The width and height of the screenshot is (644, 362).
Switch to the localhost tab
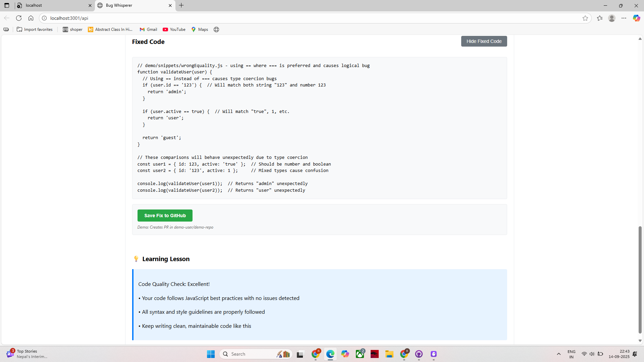click(54, 5)
